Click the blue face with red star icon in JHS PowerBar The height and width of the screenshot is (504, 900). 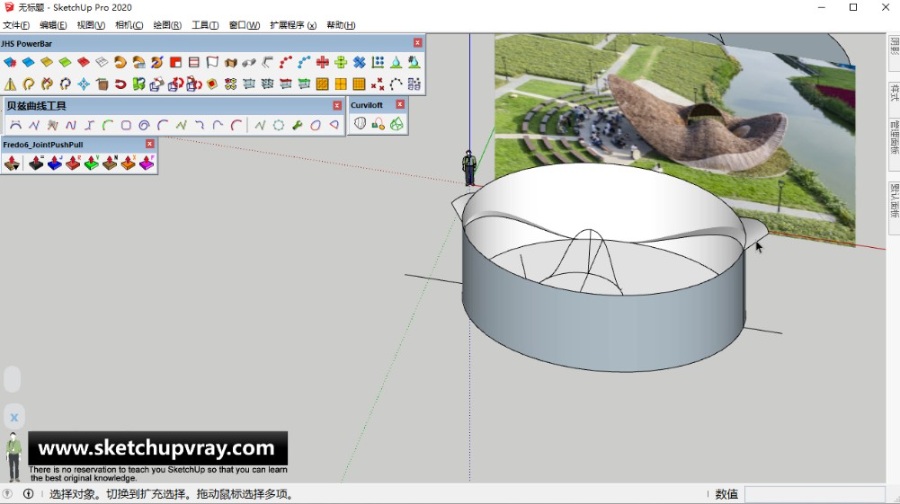pos(10,62)
